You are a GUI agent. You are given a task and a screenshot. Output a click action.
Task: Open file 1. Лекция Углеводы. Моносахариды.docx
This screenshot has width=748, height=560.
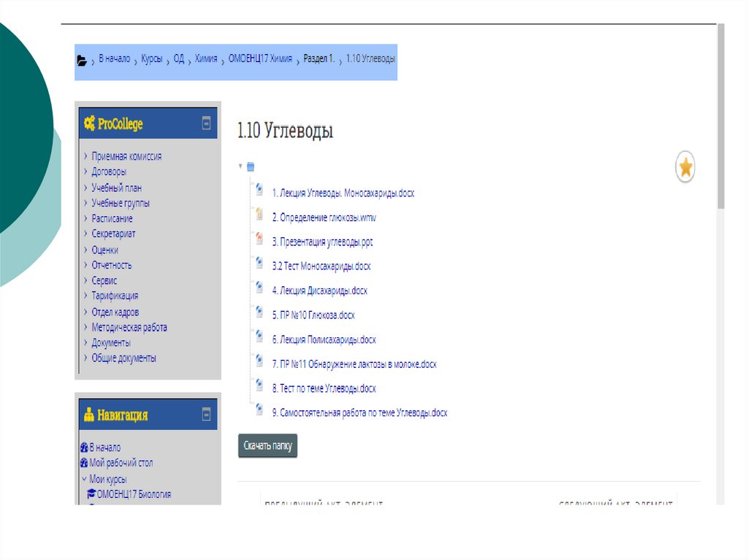click(x=343, y=193)
